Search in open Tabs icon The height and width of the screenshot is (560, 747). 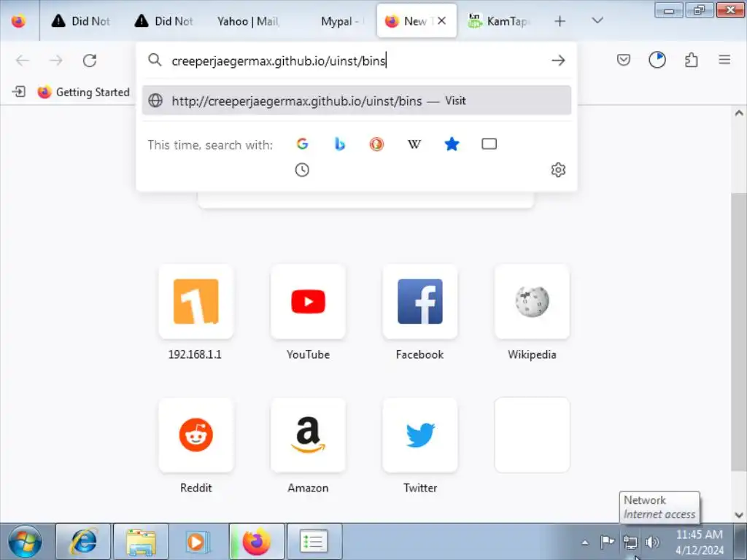489,144
